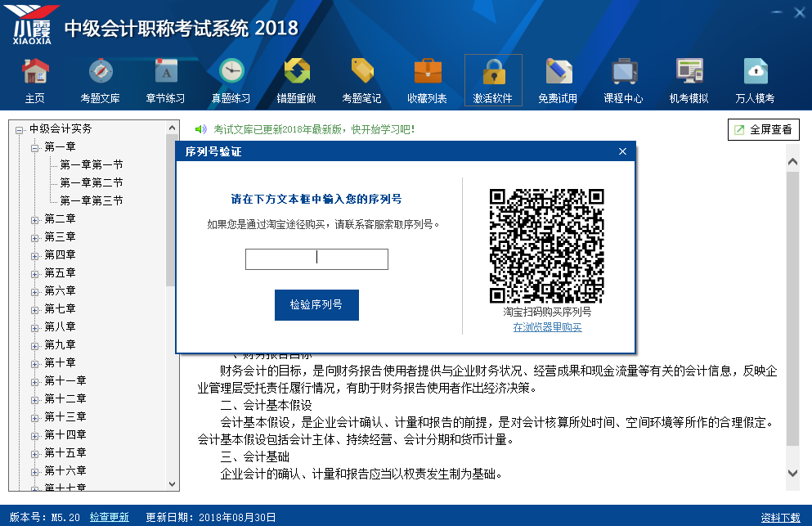Expand the 第四章 tree node
Viewport: 812px width, 526px height.
(34, 256)
